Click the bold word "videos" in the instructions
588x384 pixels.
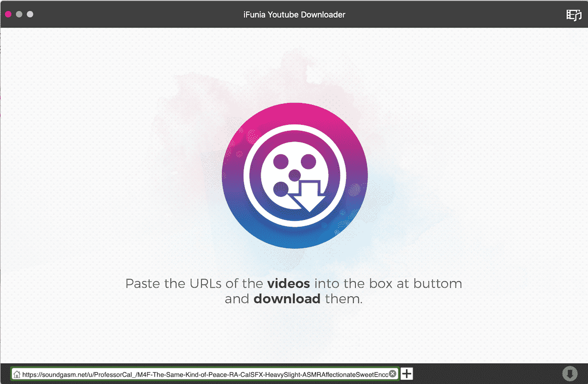click(x=289, y=284)
